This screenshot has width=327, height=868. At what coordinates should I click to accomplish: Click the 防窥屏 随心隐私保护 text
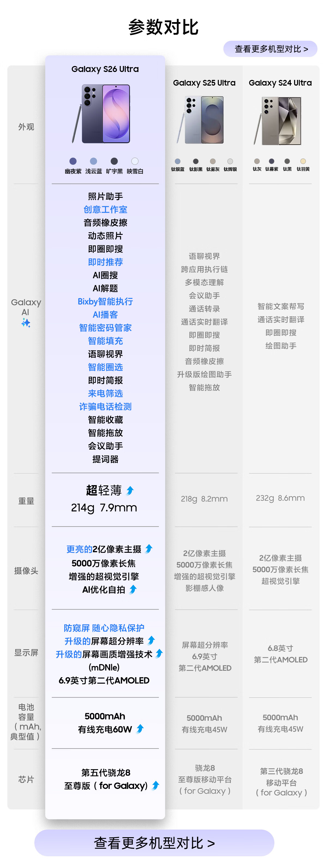click(104, 628)
